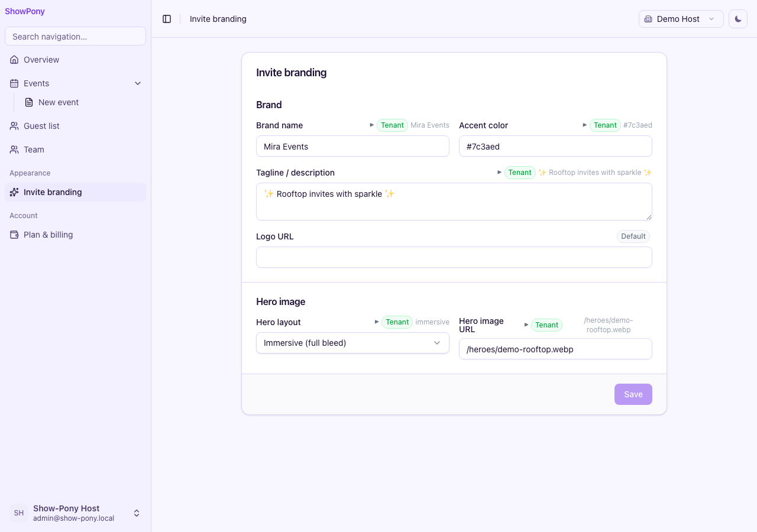Click the empty Logo URL field
The image size is (757, 532).
pyautogui.click(x=454, y=257)
